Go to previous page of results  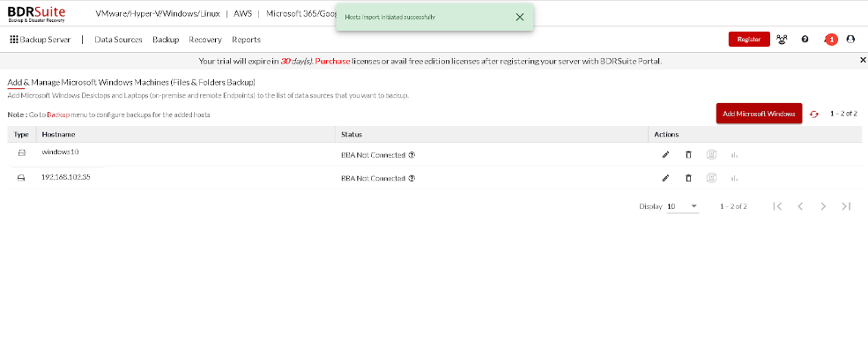(x=800, y=206)
